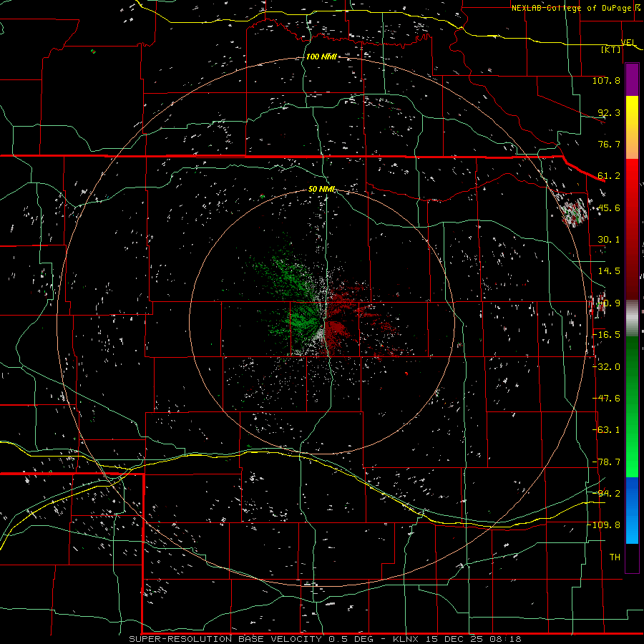Select the -16.5 scale value

click(x=606, y=335)
